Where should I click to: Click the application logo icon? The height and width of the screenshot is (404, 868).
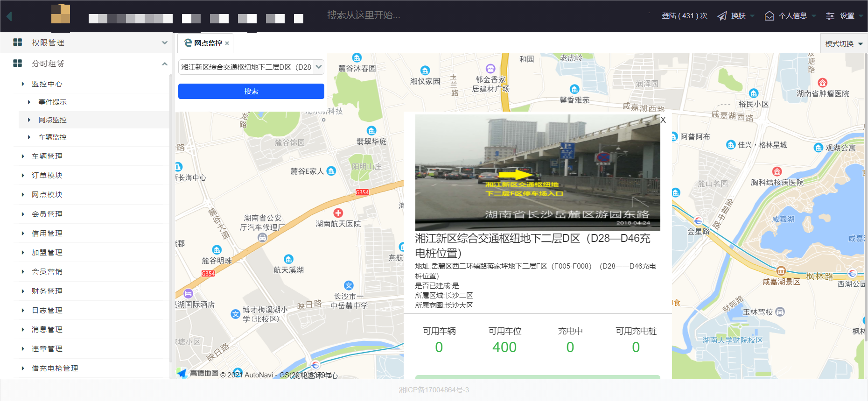61,14
